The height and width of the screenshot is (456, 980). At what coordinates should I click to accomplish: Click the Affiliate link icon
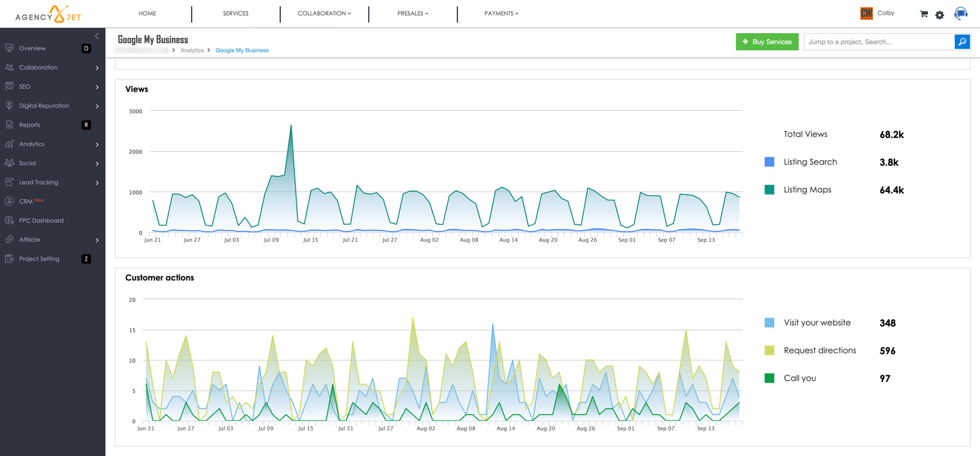tap(9, 239)
